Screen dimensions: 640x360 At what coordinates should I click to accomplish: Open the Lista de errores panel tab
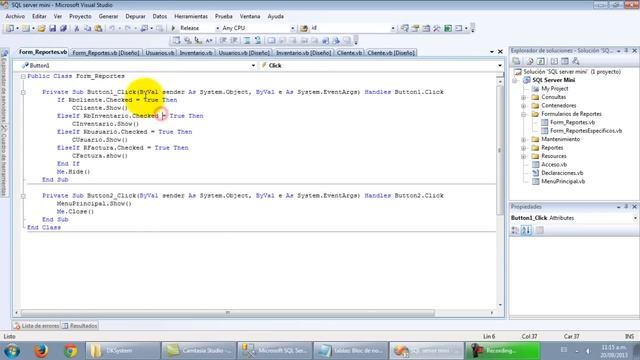pyautogui.click(x=36, y=326)
